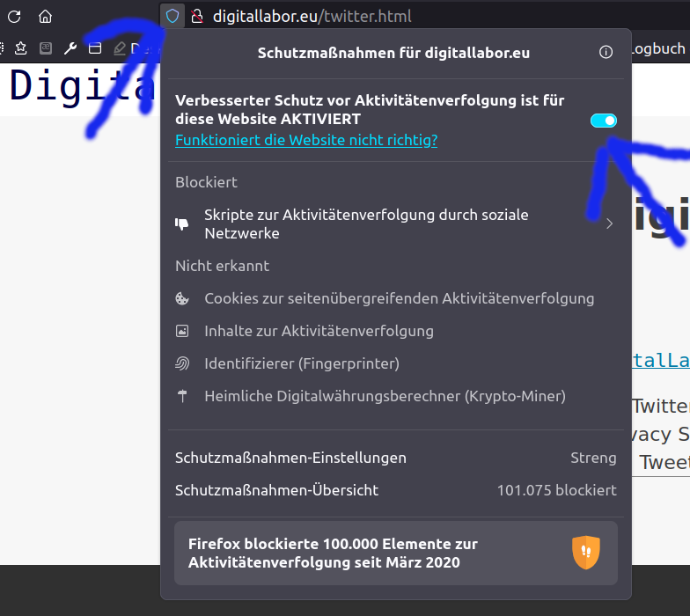690x616 pixels.
Task: Click 'Inhalte zur Aktivitätenverfolgung' text
Action: pyautogui.click(x=319, y=331)
